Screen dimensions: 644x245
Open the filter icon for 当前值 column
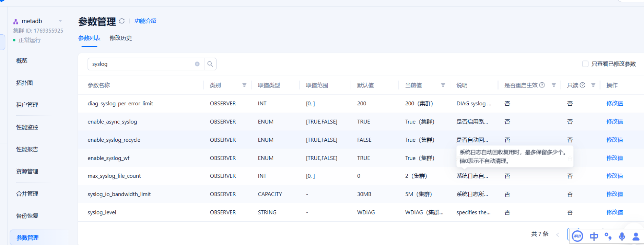click(x=443, y=85)
